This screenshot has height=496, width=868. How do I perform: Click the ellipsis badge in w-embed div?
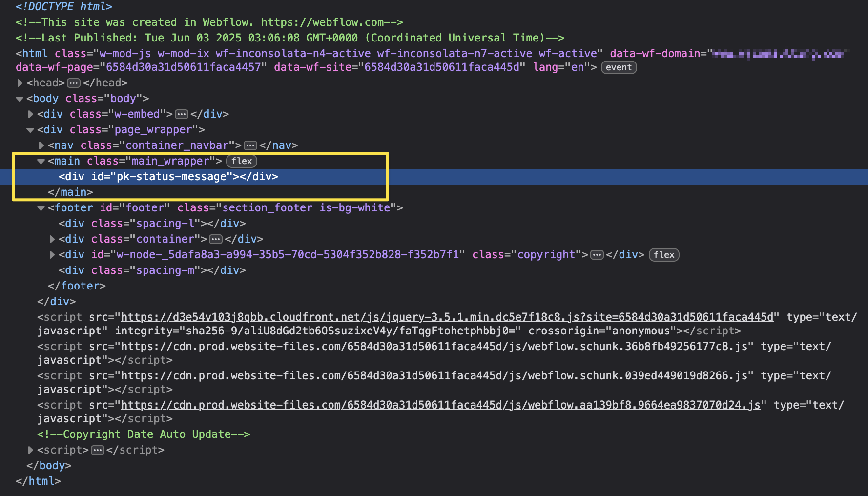(182, 114)
